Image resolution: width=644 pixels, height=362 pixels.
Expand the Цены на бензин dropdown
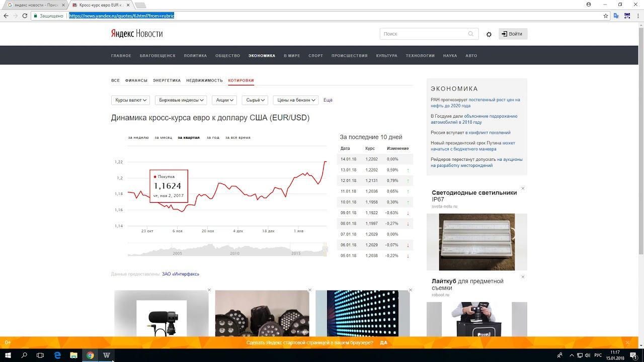(296, 100)
